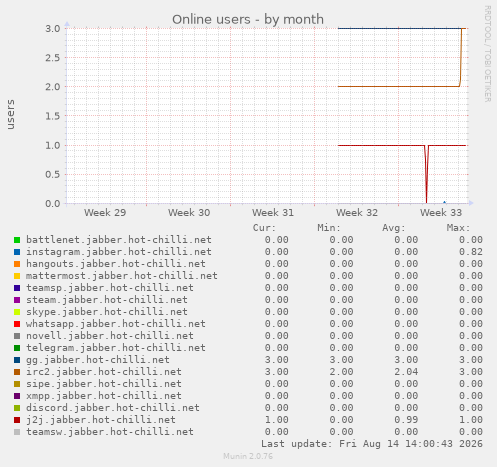This screenshot has width=497, height=467.
Task: Click the telegram dark green legend swatch
Action: [x=17, y=348]
